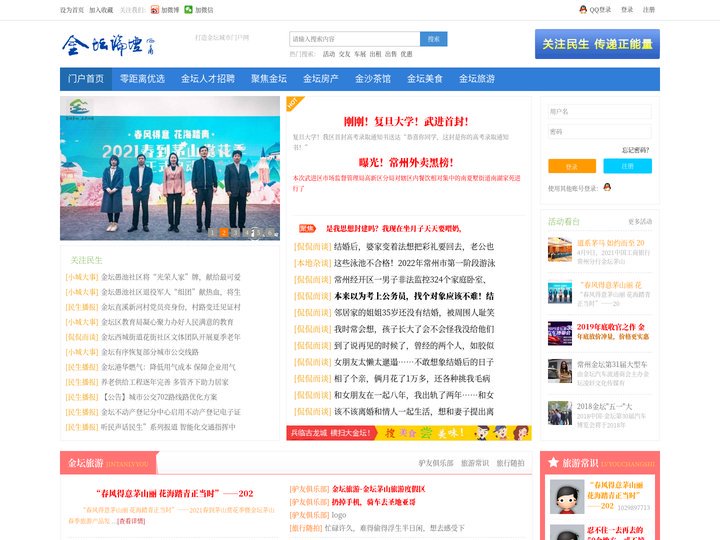Open the 聚焦金坛 navigation tab
The image size is (720, 540).
tap(269, 79)
